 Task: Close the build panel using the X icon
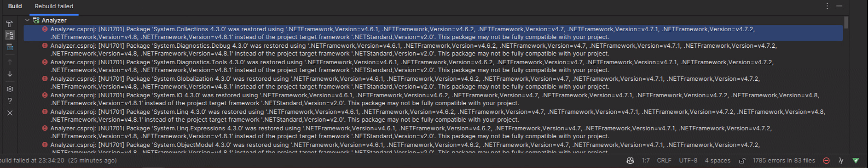click(x=10, y=113)
